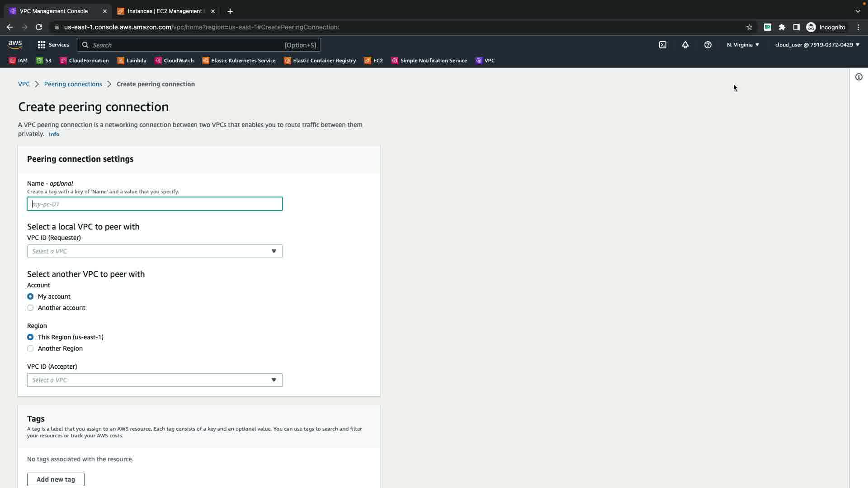
Task: Open the EC2 bookmark shortcut
Action: 373,61
